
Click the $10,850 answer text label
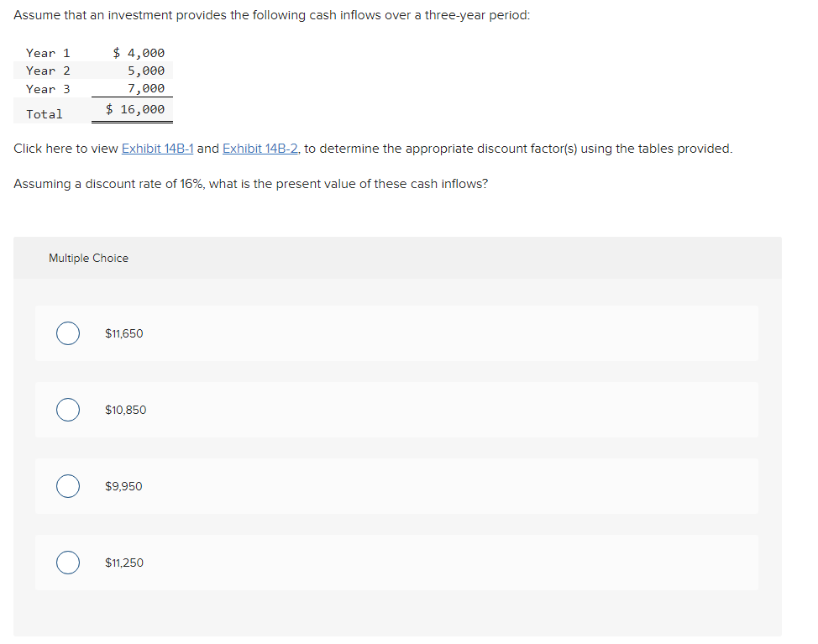[x=125, y=410]
